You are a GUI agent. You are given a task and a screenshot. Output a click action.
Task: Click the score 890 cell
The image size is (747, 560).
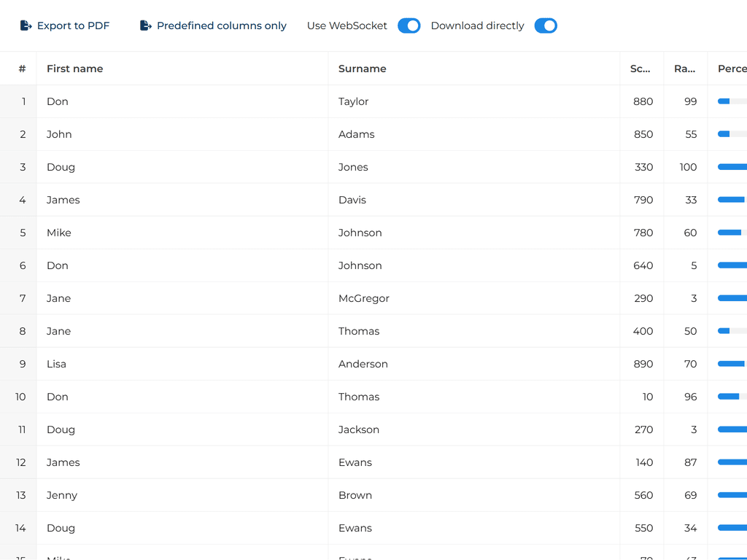pyautogui.click(x=642, y=364)
